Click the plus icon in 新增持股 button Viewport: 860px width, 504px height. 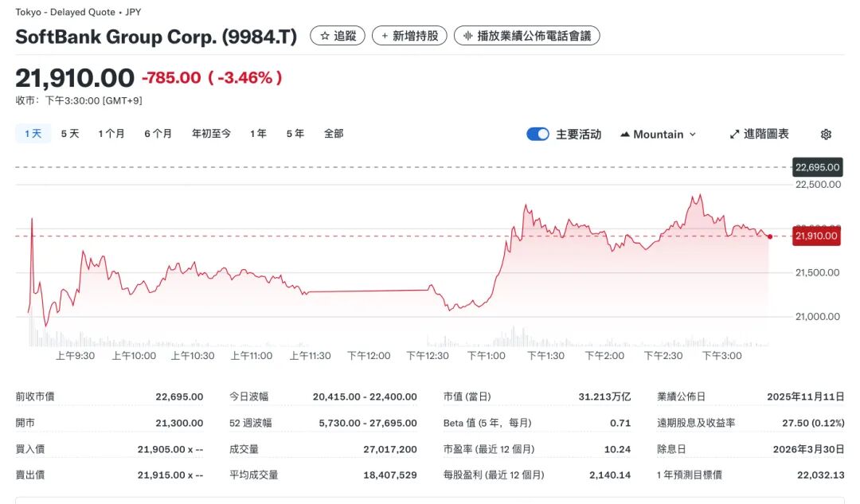[x=385, y=36]
